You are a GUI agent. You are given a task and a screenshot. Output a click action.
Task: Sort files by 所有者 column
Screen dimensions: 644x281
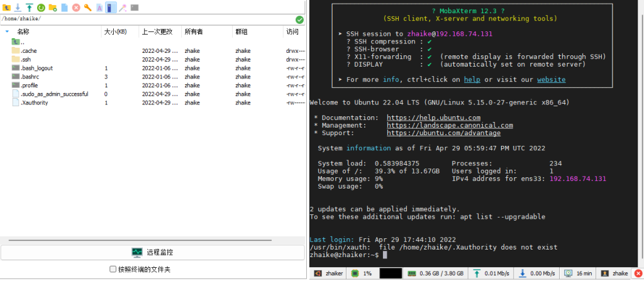(x=194, y=31)
